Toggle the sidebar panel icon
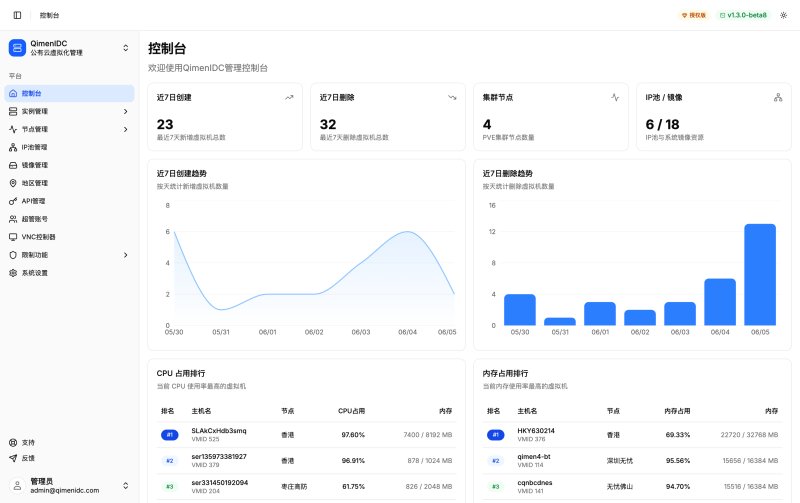The width and height of the screenshot is (800, 503). [x=17, y=15]
